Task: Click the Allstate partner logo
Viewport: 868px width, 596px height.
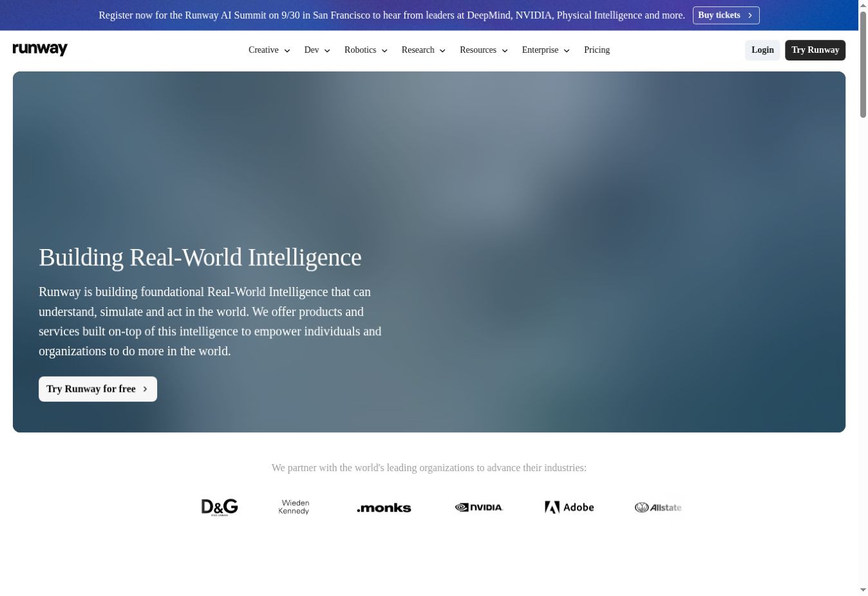Action: click(x=658, y=507)
